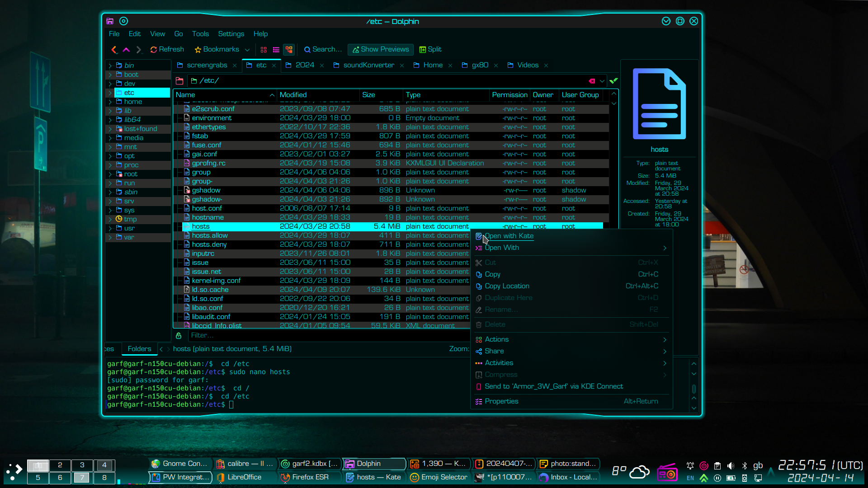The image size is (868, 488).
Task: Confirm the location with the green checkmark
Action: click(613, 81)
